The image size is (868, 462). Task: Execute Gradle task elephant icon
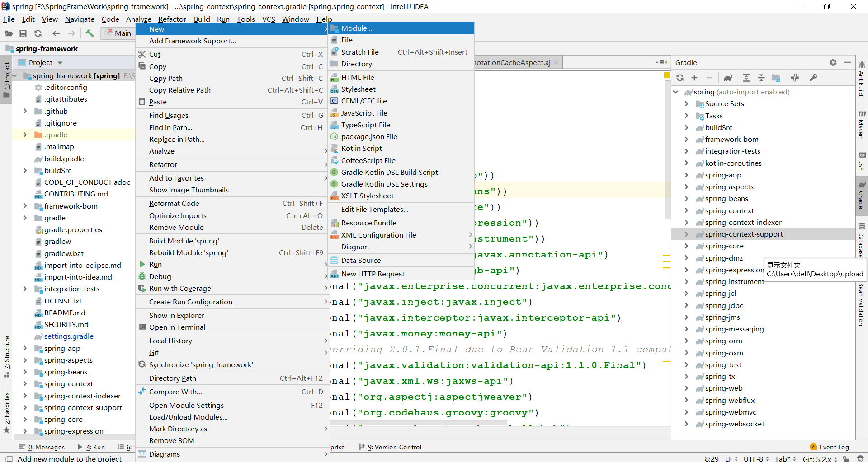pos(728,78)
